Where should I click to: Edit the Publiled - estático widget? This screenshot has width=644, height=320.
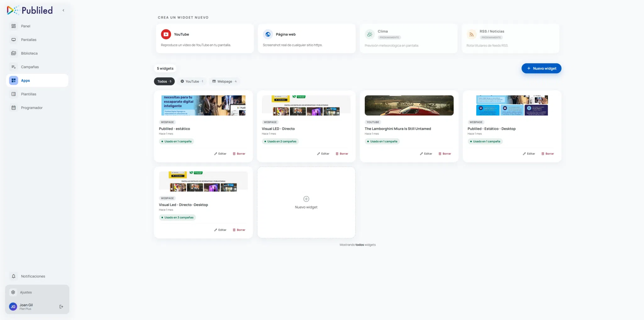point(220,154)
